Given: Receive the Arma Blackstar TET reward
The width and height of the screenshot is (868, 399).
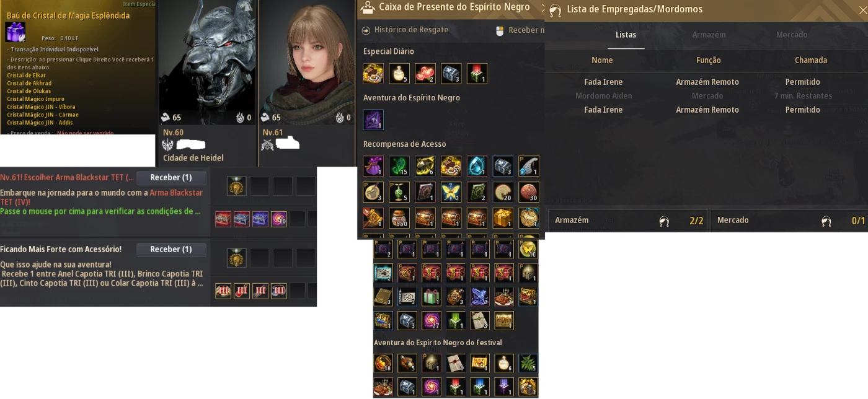Looking at the screenshot, I should (x=171, y=178).
